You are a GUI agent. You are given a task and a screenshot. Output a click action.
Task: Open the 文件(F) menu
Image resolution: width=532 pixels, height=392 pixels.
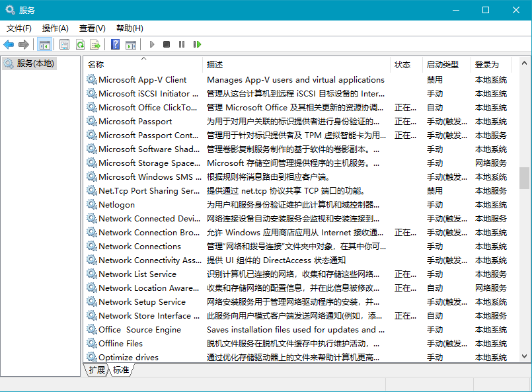19,28
